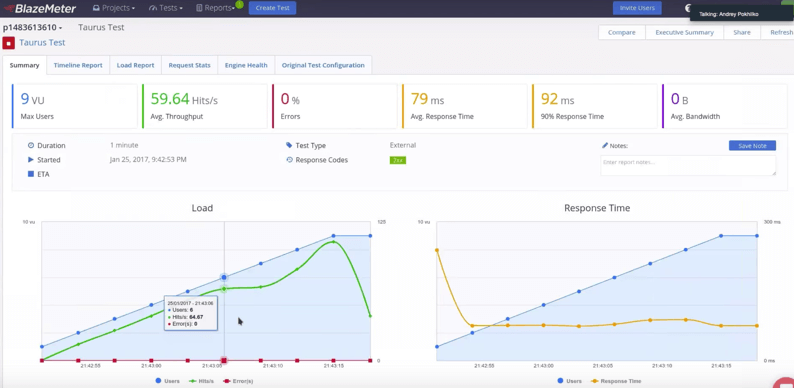
Task: Click the BlazeMeter logo
Action: [x=39, y=8]
